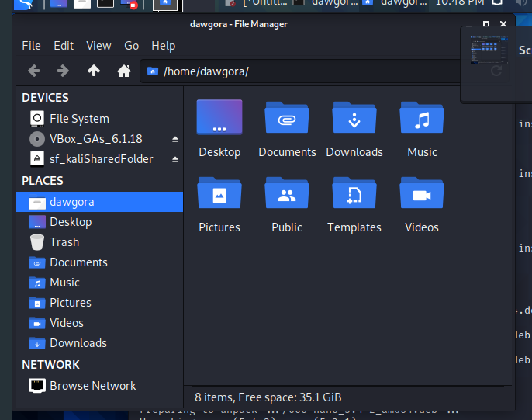Unmount sf_kaliSharedFolder with eject icon
Viewport: 532px width, 420px height.
(174, 159)
